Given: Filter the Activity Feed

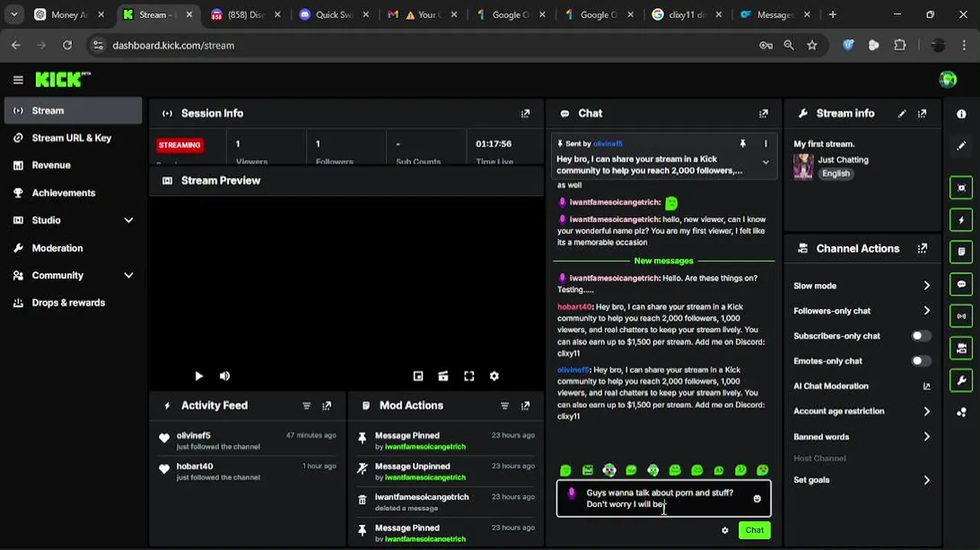Looking at the screenshot, I should pyautogui.click(x=306, y=406).
